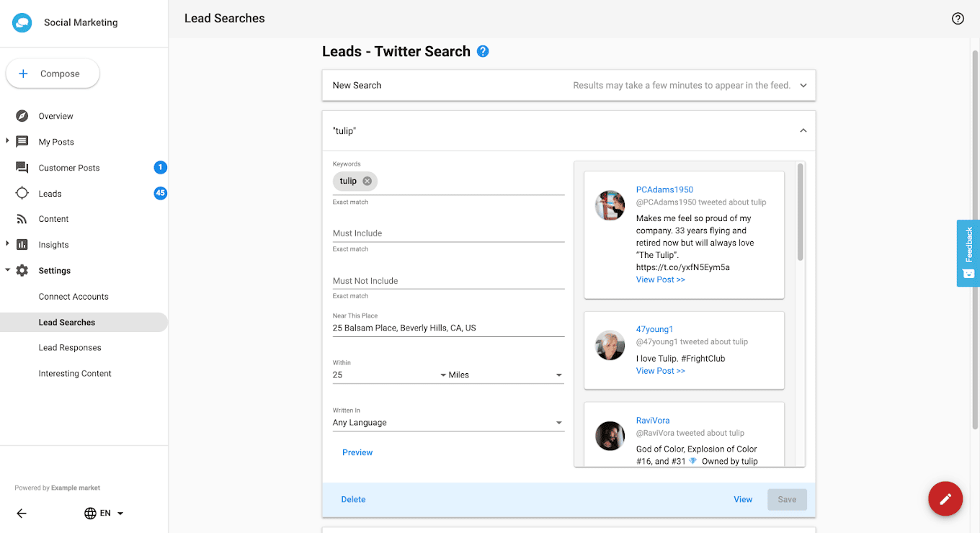This screenshot has width=980, height=533.
Task: Expand the My Posts tree arrow
Action: 8,141
